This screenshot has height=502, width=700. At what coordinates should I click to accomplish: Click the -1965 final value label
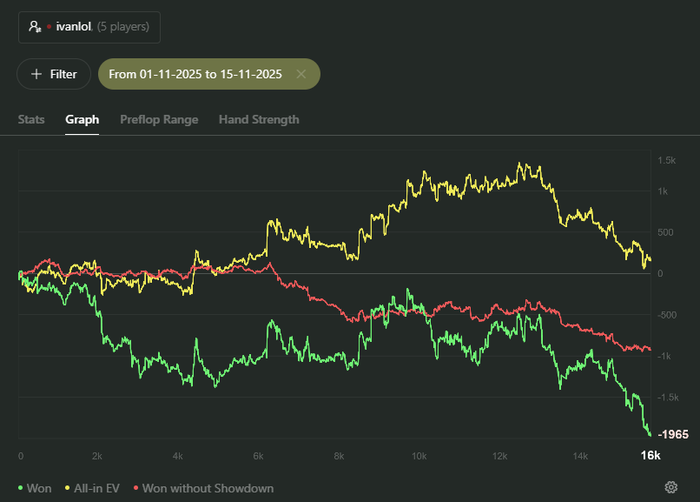point(675,435)
